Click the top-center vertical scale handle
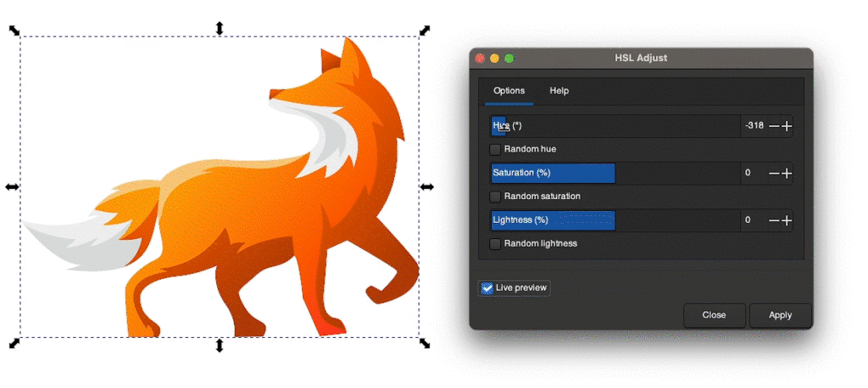Screen dimensions: 868x388 pyautogui.click(x=220, y=28)
